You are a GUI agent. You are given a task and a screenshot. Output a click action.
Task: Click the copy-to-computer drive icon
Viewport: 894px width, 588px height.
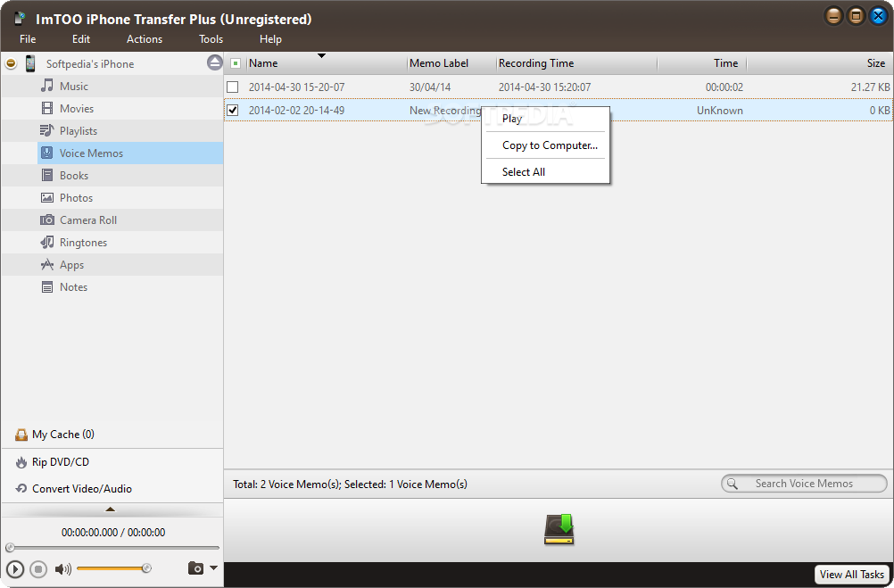(559, 529)
